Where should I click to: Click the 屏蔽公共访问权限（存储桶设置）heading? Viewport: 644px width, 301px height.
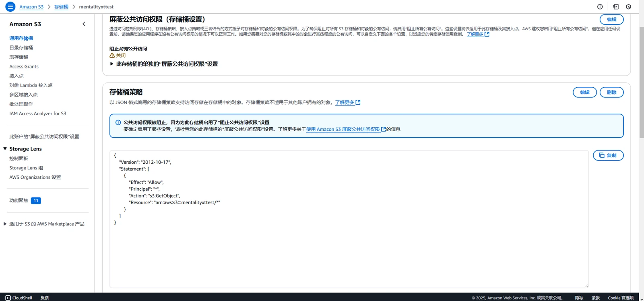pos(157,19)
